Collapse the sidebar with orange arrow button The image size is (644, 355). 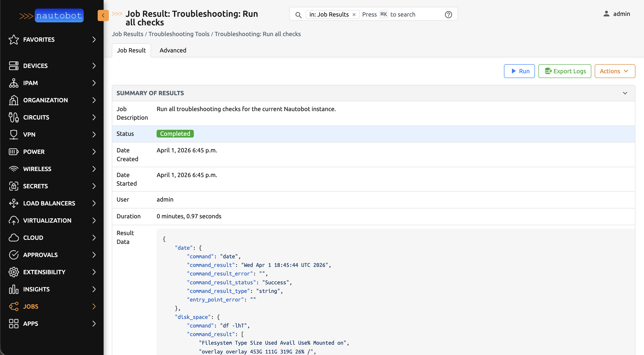click(103, 15)
